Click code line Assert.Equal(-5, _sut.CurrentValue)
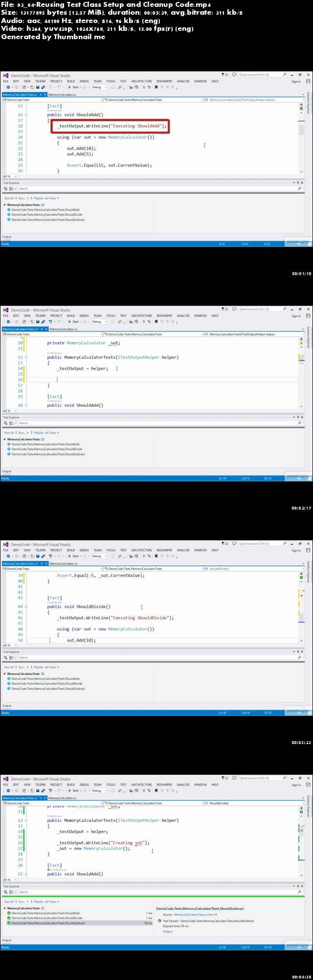Viewport: 313px width, 980px height. click(101, 575)
